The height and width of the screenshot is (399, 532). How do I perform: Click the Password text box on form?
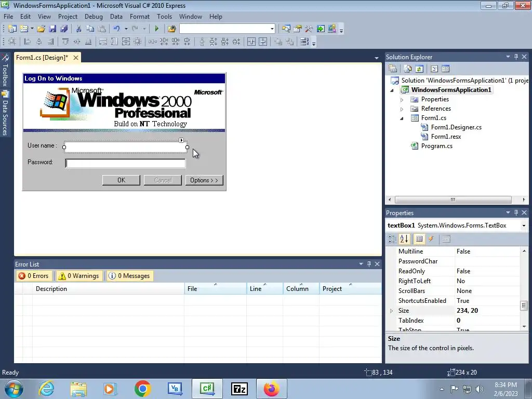tap(125, 164)
